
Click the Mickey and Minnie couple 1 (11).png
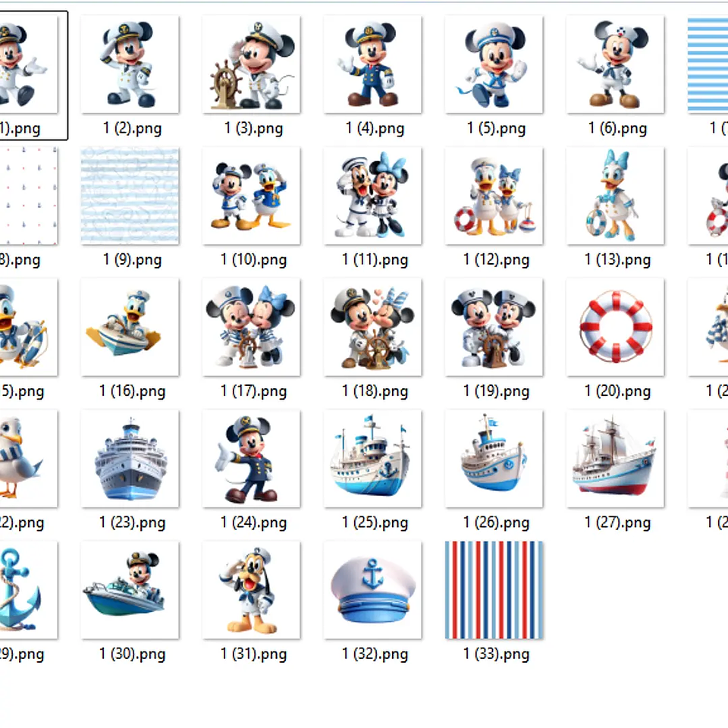[x=372, y=196]
